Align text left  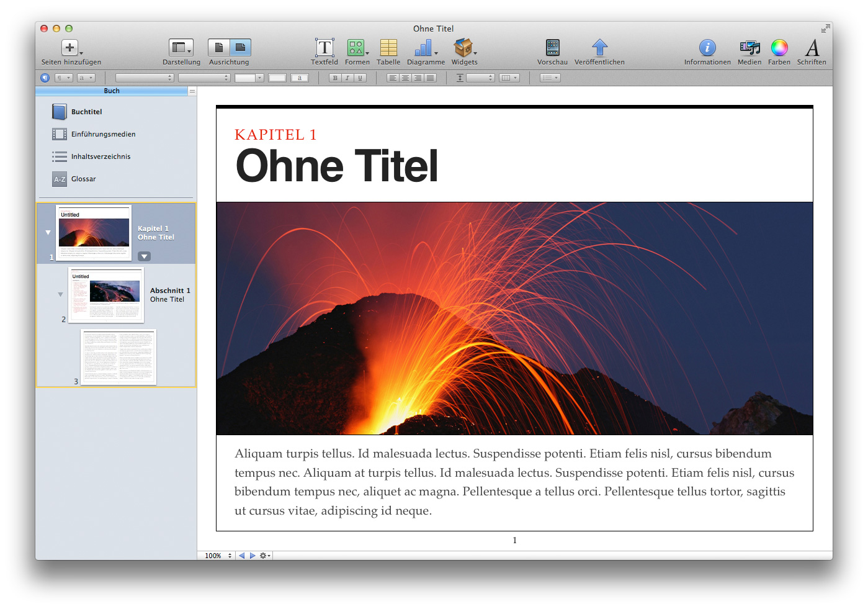[392, 78]
